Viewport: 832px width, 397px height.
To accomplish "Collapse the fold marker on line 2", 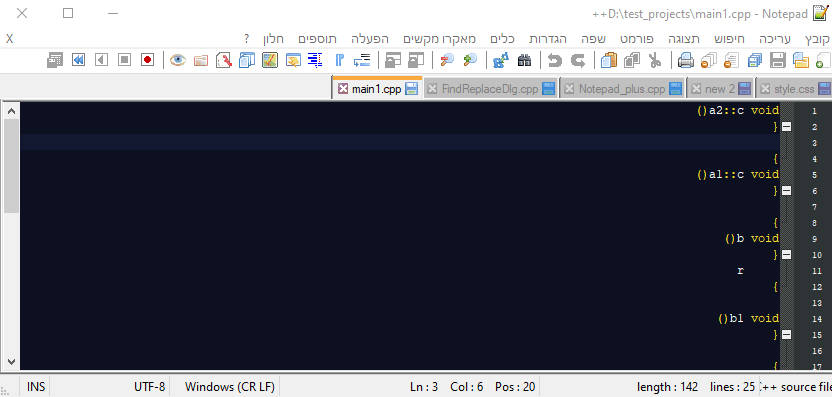I will 786,127.
